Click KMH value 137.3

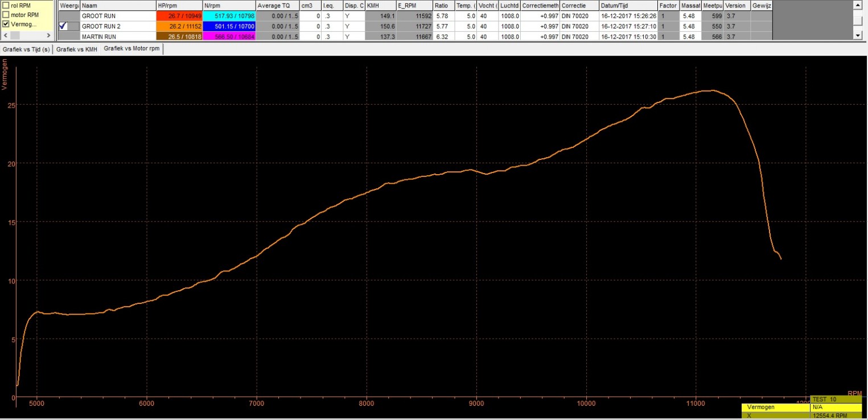381,36
